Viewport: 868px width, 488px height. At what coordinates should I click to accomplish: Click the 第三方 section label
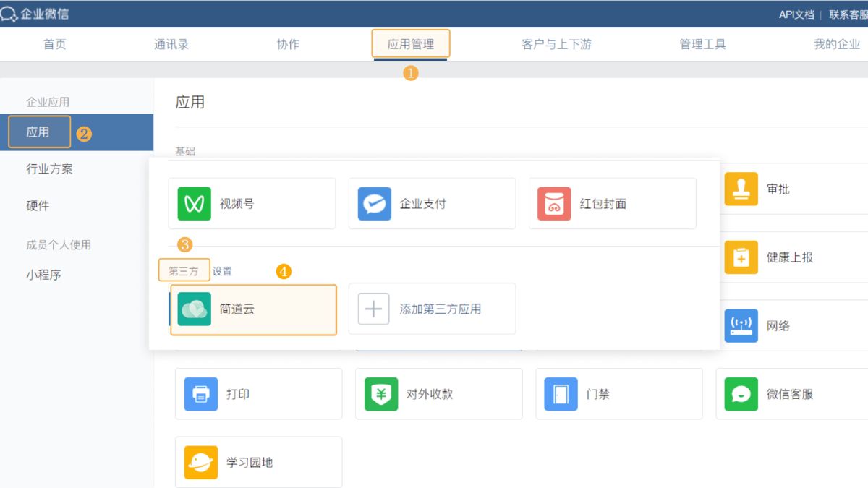(183, 271)
